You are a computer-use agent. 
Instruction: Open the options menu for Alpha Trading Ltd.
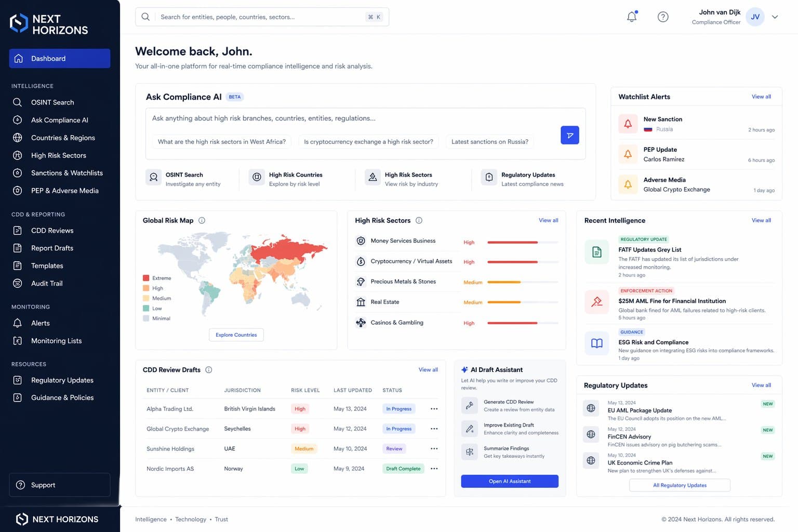[x=434, y=409]
